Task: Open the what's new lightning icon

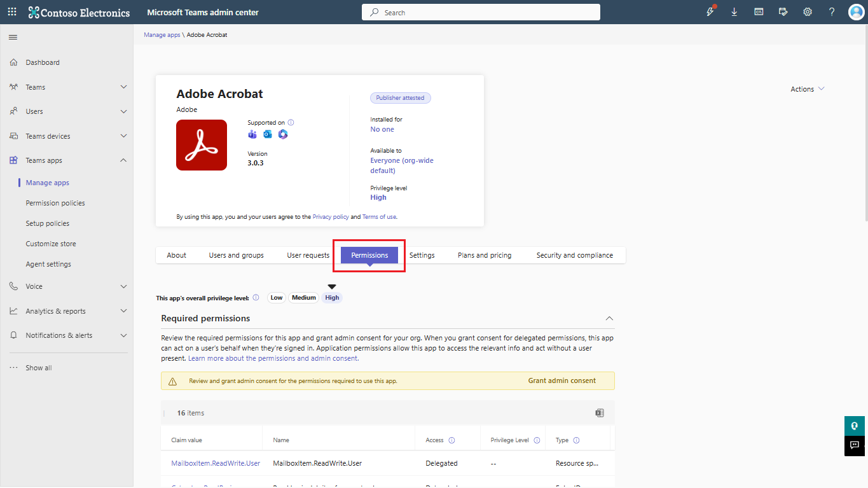Action: coord(710,12)
